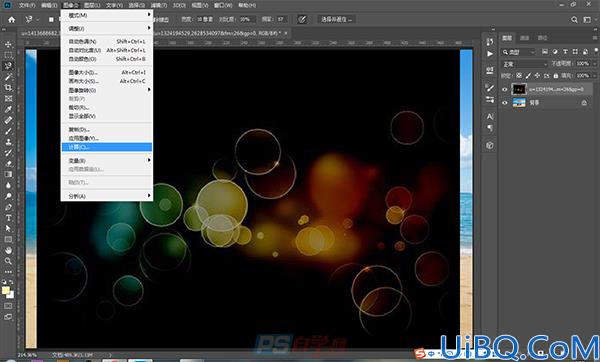Select the Hand tool
Screen dimensions: 600x362
point(8,250)
